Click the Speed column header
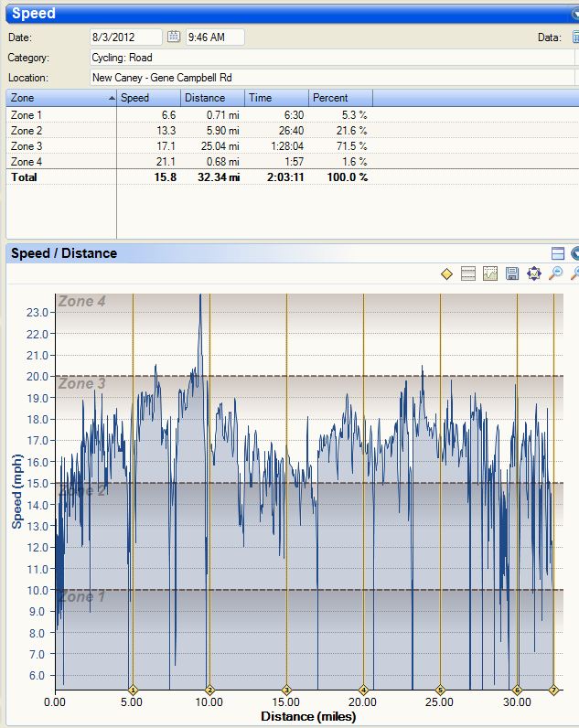 [148, 97]
